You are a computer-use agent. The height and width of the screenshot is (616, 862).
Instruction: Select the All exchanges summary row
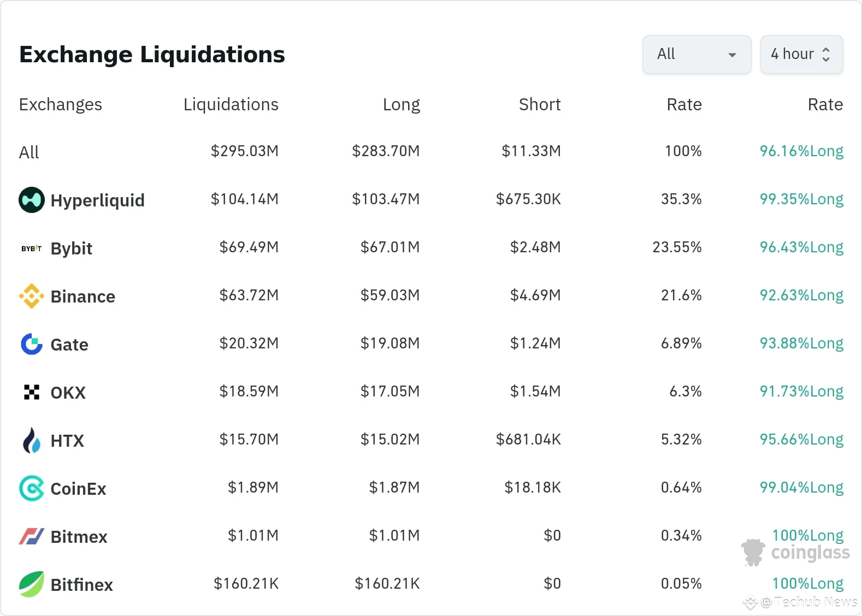coord(29,152)
